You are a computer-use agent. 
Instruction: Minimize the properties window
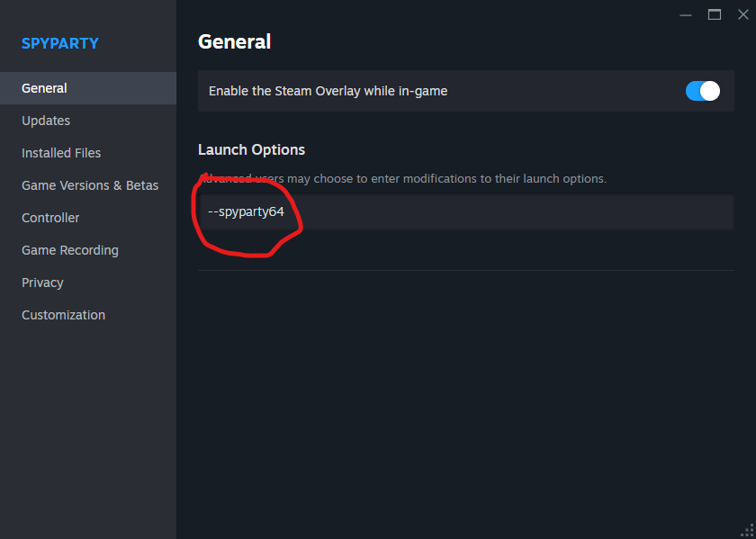tap(686, 15)
